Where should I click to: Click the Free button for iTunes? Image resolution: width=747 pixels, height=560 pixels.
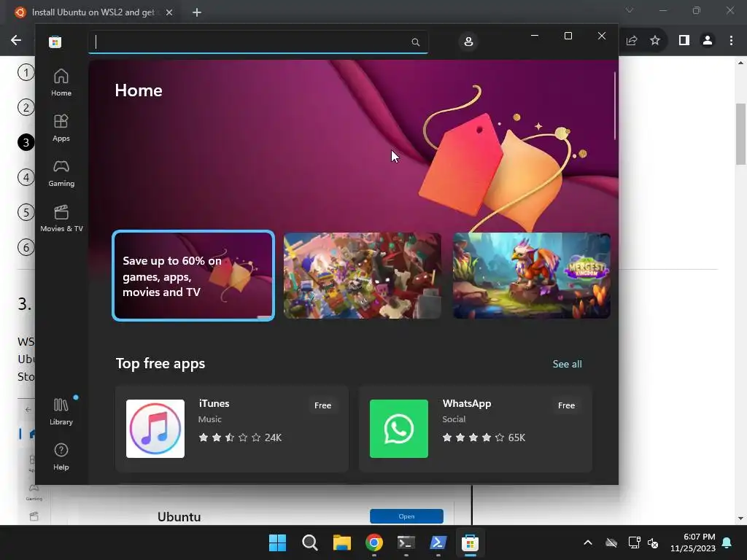(x=322, y=405)
